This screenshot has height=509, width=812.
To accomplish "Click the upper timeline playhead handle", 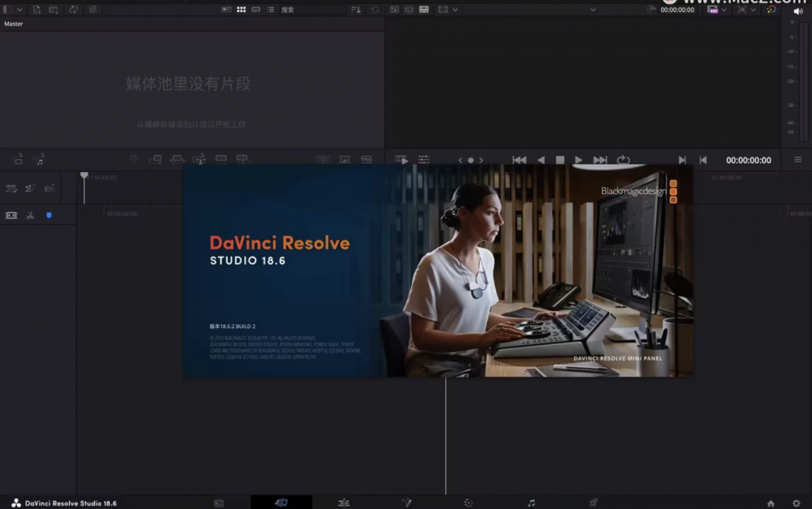I will (x=84, y=175).
